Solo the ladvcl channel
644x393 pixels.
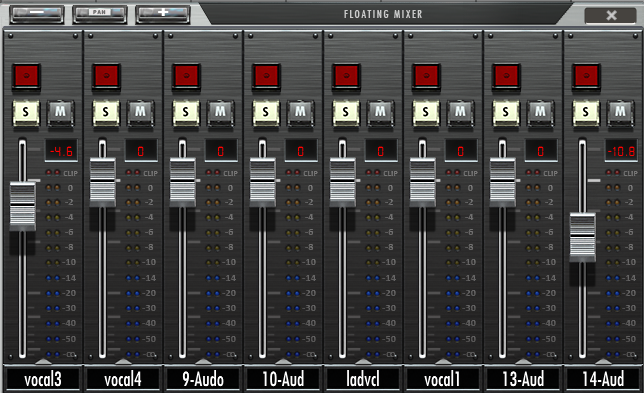click(346, 113)
